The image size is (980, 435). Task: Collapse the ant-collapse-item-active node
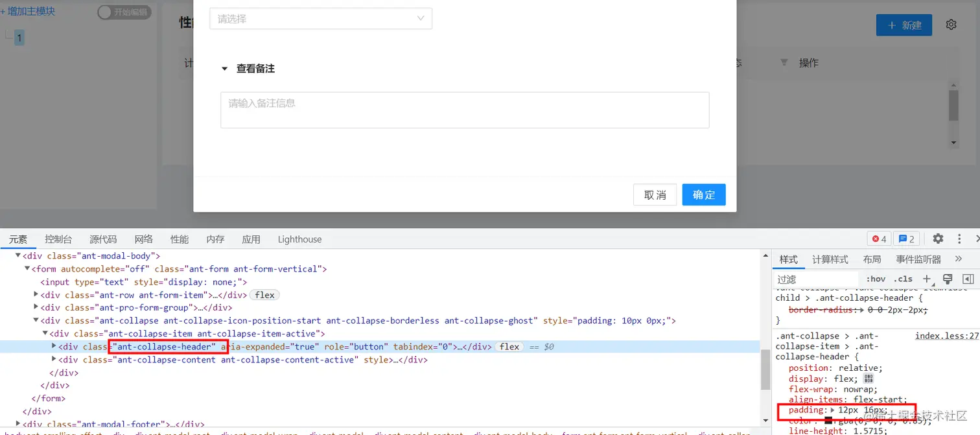click(45, 333)
